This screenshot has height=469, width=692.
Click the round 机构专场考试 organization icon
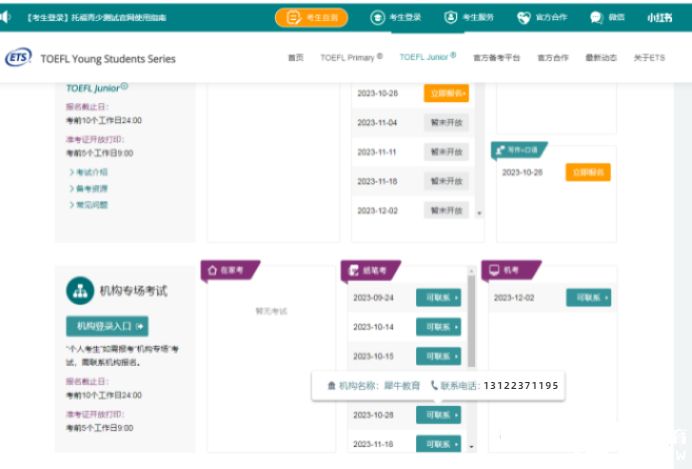pyautogui.click(x=80, y=291)
